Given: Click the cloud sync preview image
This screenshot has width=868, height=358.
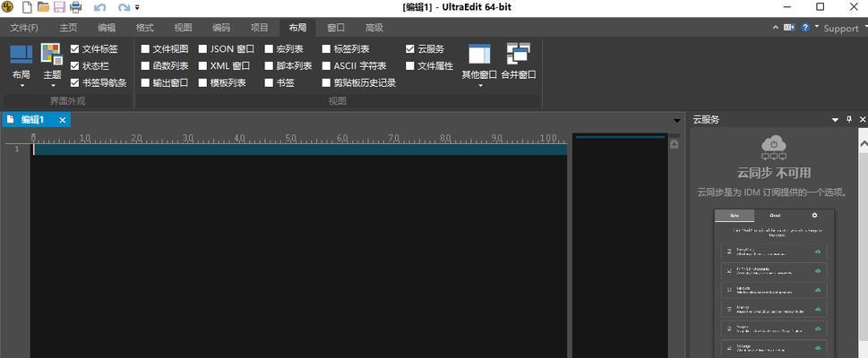Looking at the screenshot, I should click(774, 284).
